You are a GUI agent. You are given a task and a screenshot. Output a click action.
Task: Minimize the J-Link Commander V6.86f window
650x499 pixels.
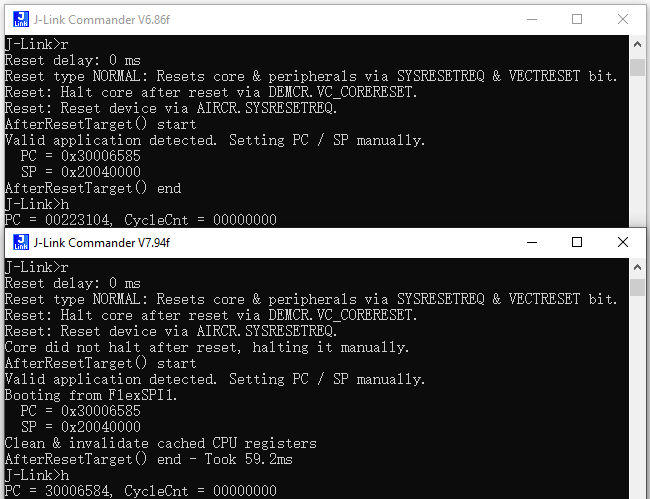coord(532,19)
